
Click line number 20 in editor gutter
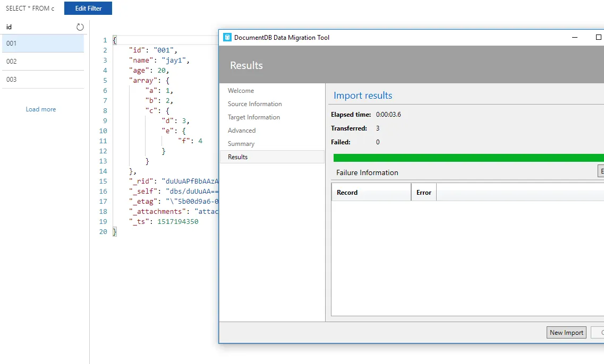(x=103, y=232)
